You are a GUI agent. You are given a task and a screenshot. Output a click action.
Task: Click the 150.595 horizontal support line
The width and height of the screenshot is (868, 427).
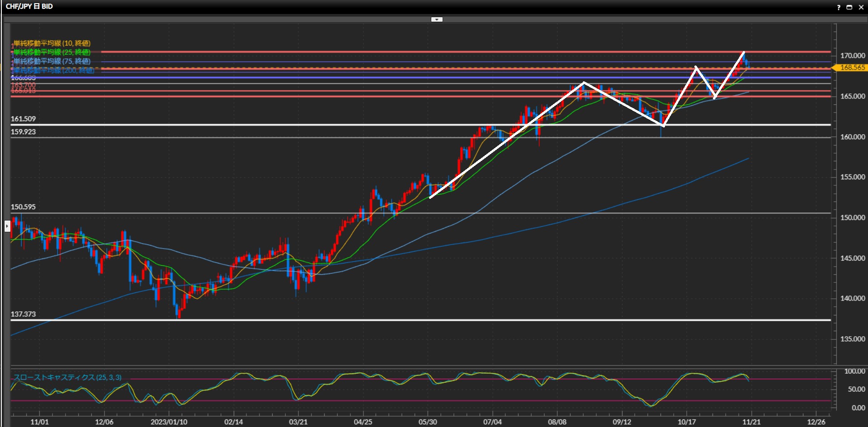[x=271, y=213]
